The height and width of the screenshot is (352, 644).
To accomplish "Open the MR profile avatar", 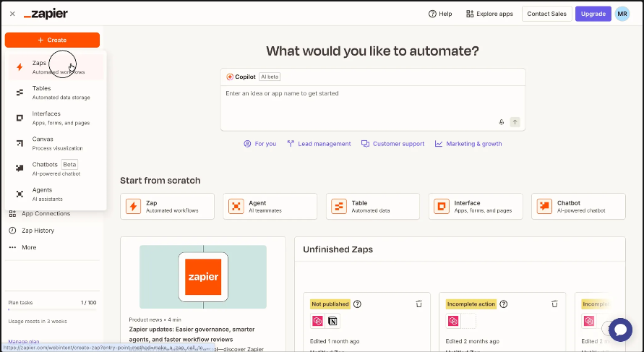I will (622, 14).
